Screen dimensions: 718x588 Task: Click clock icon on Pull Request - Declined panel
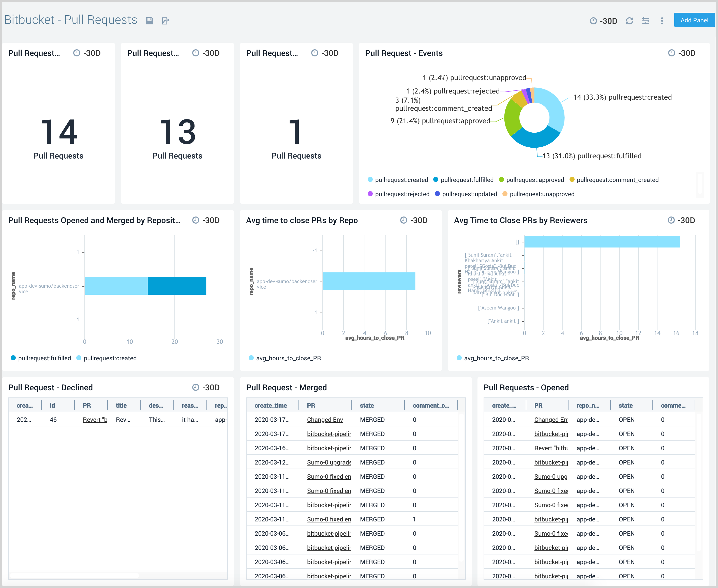click(196, 387)
